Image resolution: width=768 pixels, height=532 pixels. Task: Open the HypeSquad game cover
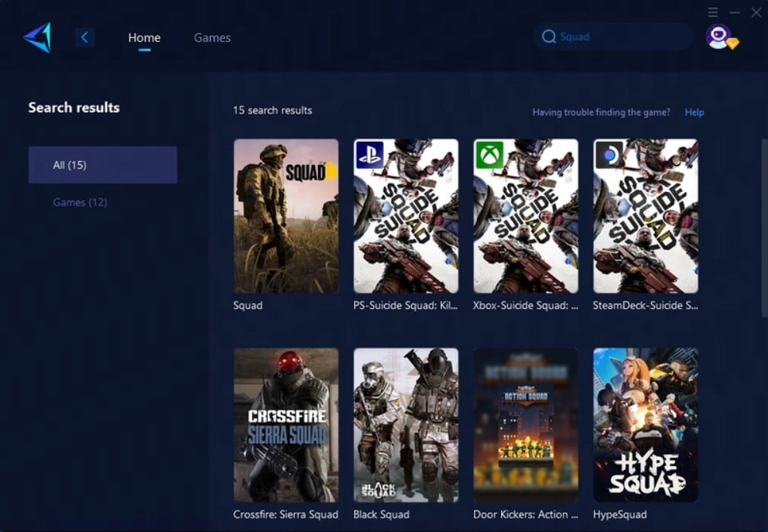click(x=646, y=425)
